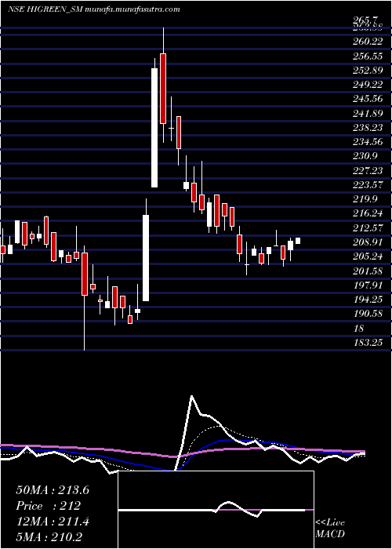Click the 238.23 price axis label

coord(369,127)
